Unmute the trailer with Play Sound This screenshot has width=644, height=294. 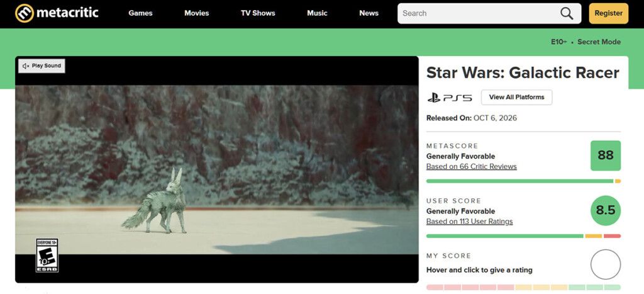pos(42,66)
